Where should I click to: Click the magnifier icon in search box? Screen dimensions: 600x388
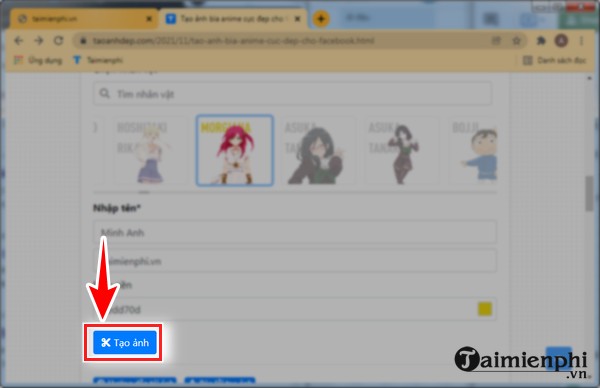pyautogui.click(x=104, y=93)
